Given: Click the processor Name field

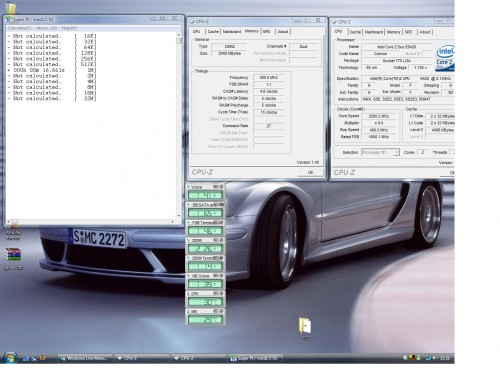Looking at the screenshot, I should click(397, 47).
